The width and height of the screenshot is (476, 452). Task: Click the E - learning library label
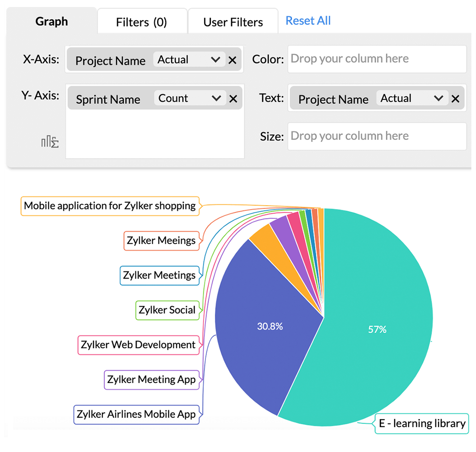pos(422,424)
